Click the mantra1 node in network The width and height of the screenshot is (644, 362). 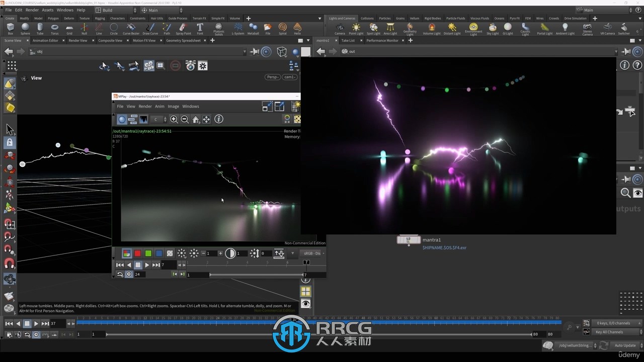click(x=409, y=240)
